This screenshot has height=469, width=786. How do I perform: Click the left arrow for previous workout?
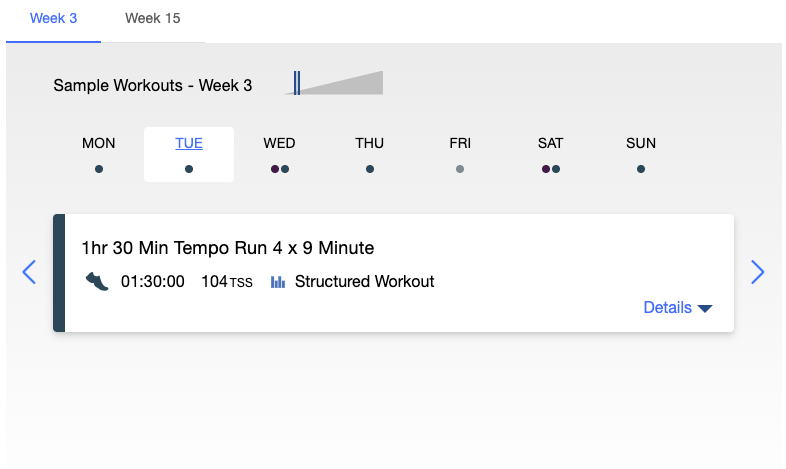click(x=29, y=272)
